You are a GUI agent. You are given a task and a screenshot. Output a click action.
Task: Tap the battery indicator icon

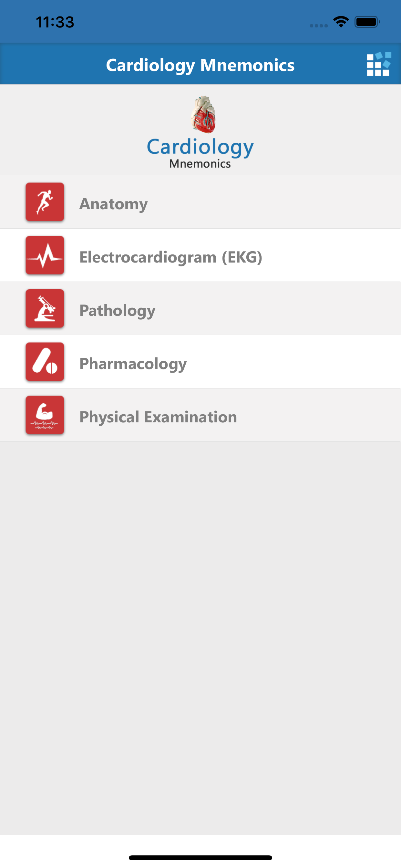tap(367, 22)
